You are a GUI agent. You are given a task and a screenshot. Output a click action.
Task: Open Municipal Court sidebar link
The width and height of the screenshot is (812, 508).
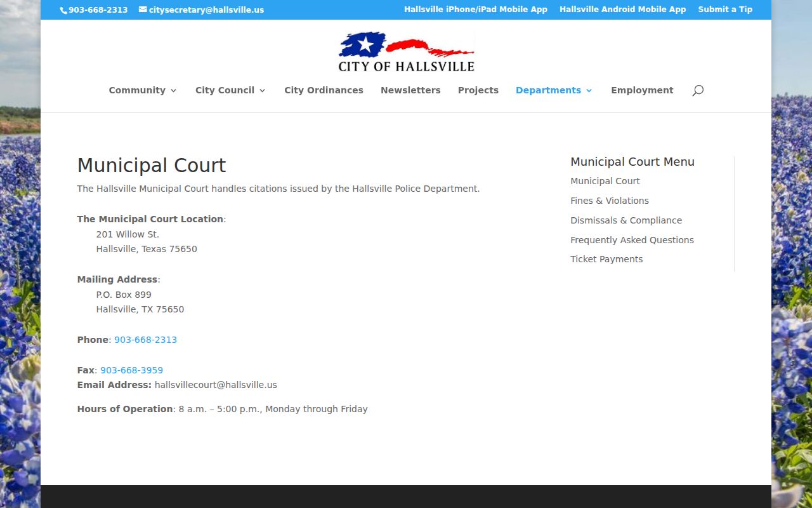pyautogui.click(x=605, y=181)
